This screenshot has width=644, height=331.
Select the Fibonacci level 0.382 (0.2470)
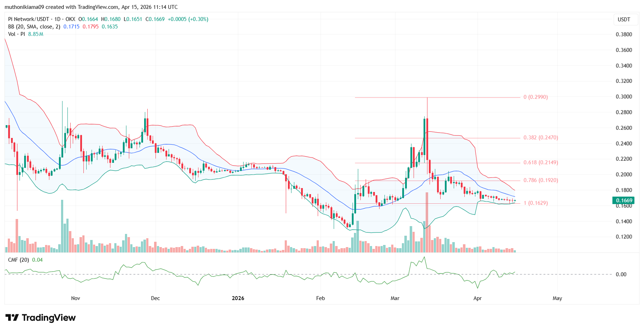pyautogui.click(x=541, y=138)
